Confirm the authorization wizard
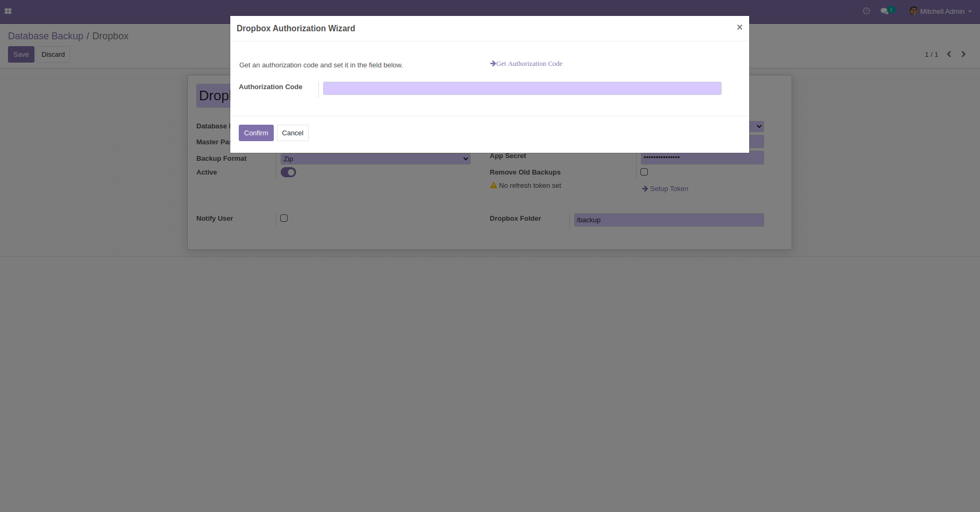 [x=256, y=133]
